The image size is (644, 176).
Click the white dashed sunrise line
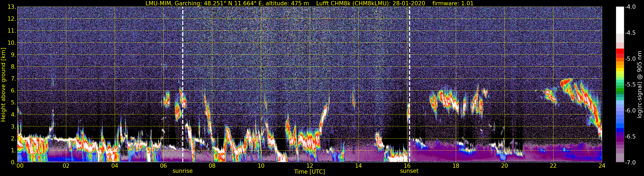pos(183,84)
